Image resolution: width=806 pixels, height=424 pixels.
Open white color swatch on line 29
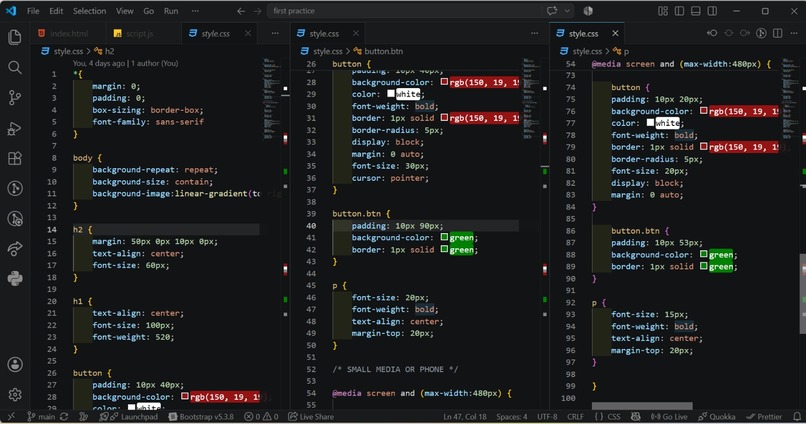[391, 94]
